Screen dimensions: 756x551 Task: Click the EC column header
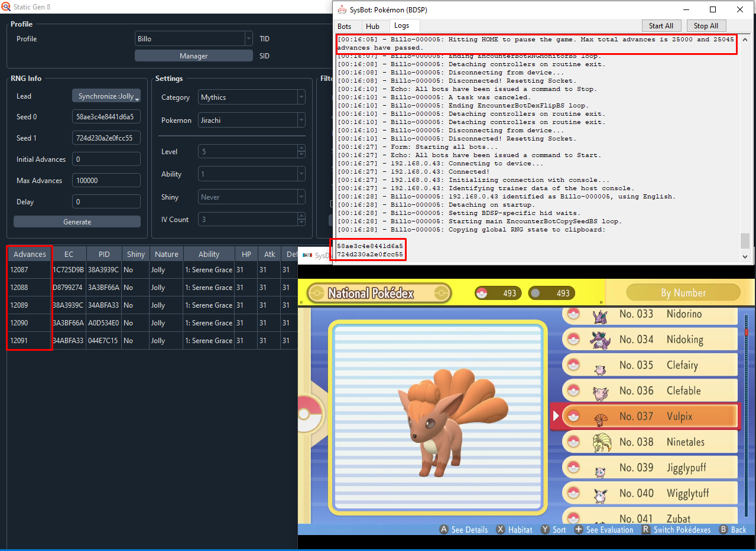point(69,254)
